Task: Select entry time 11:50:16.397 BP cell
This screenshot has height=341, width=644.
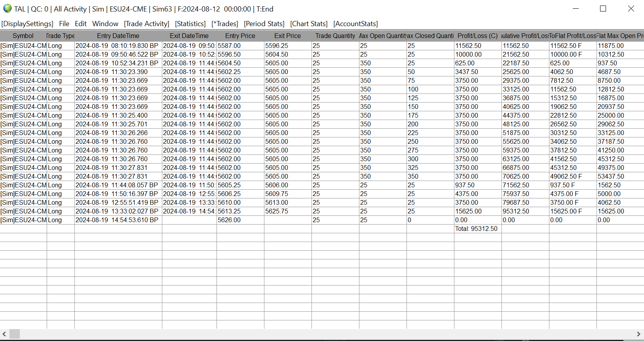Action: [118, 194]
